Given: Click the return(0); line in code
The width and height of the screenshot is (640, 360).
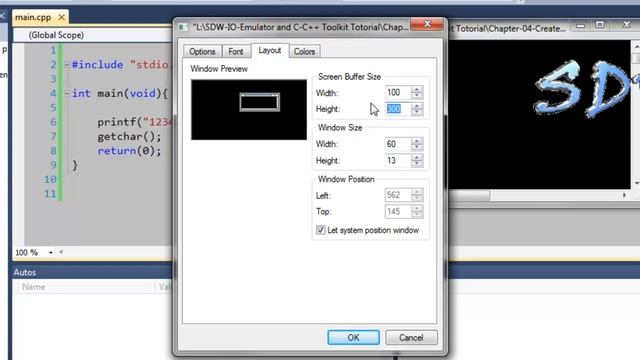Looking at the screenshot, I should click(129, 151).
